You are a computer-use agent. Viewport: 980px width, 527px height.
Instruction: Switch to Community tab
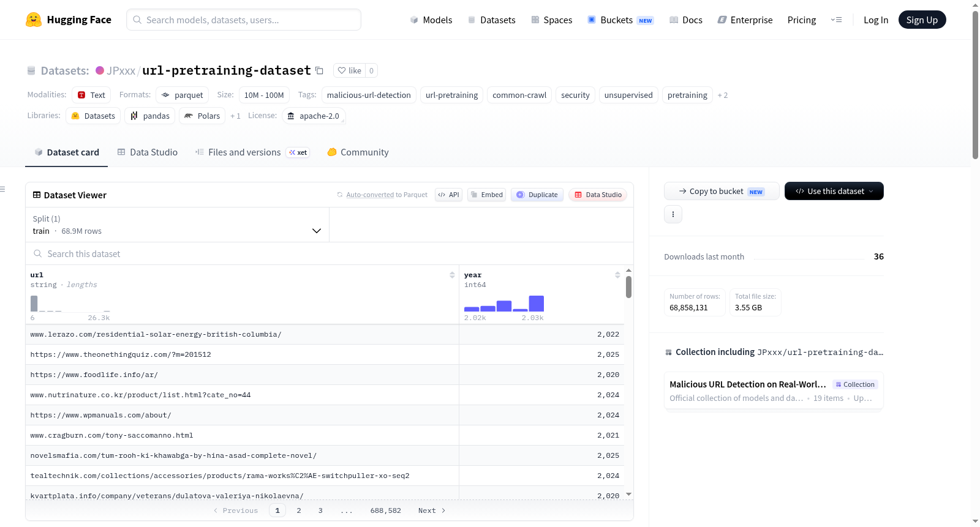[358, 152]
